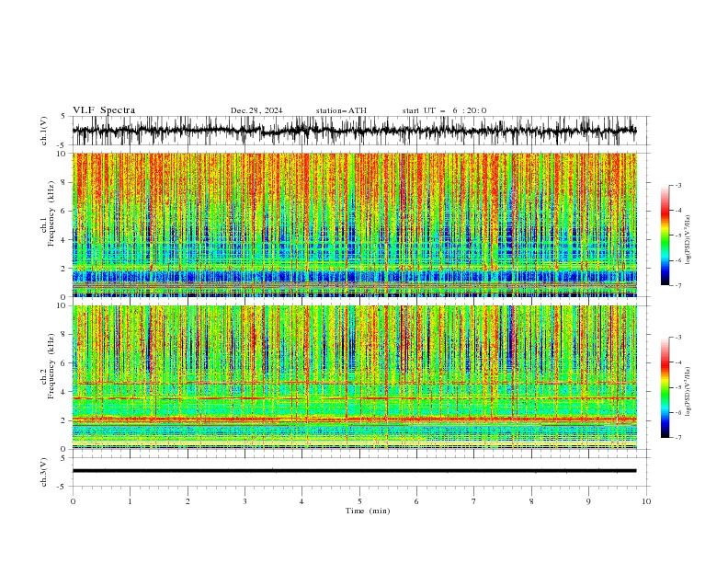The width and height of the screenshot is (728, 563).
Task: Click the "10" kHz tick of ch.1 spectrogram
Action: point(63,154)
